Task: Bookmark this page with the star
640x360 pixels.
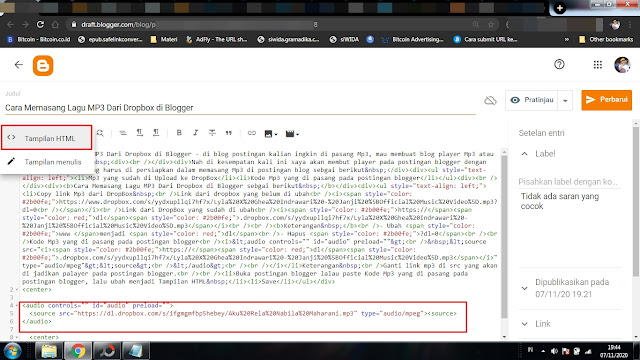Action: [491, 24]
